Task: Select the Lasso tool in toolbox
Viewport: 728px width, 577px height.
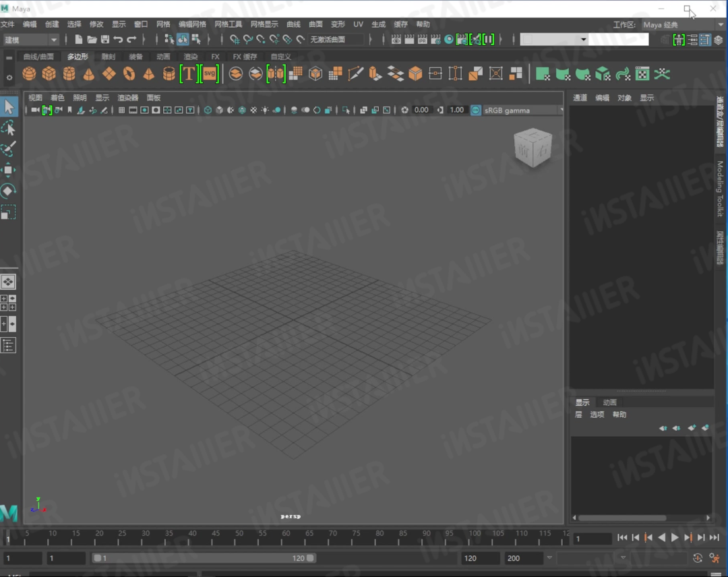Action: pos(8,127)
